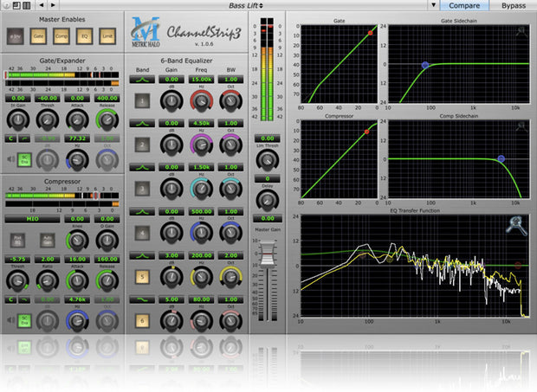This screenshot has height=392, width=537.
Task: Click the gate sidechain C button
Action: tap(10, 138)
